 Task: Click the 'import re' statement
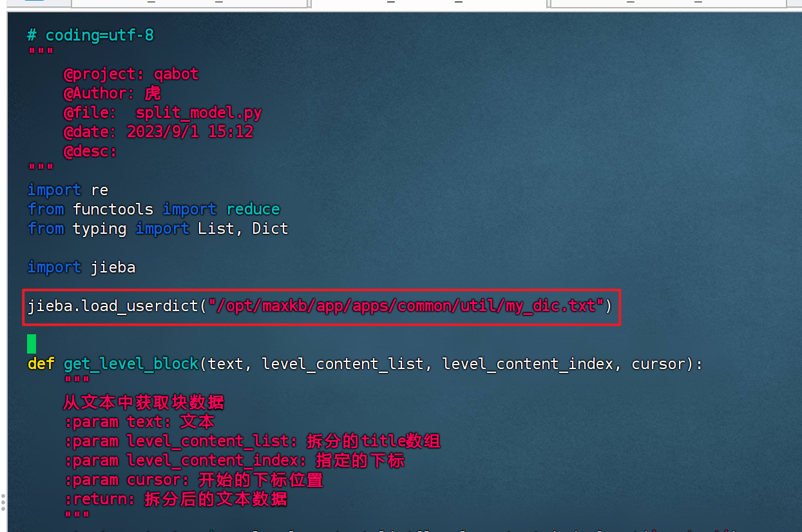click(68, 190)
